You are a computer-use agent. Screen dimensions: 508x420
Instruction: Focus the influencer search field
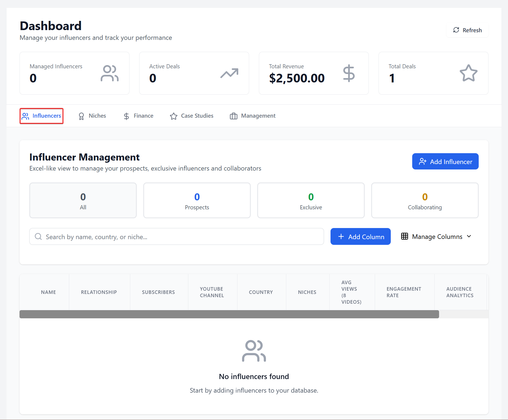click(177, 237)
